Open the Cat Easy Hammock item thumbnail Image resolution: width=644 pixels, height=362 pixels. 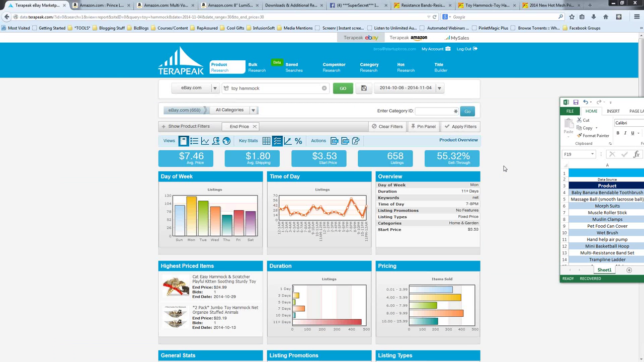pyautogui.click(x=176, y=287)
